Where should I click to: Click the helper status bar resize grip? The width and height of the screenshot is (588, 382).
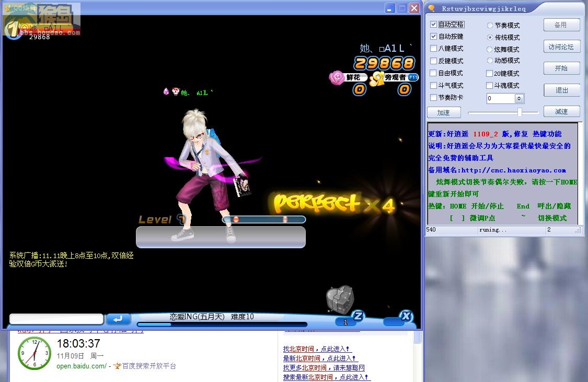tap(579, 230)
